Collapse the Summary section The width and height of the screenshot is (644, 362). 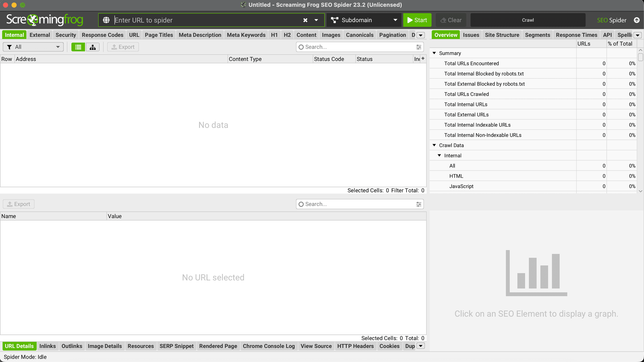[x=434, y=53]
